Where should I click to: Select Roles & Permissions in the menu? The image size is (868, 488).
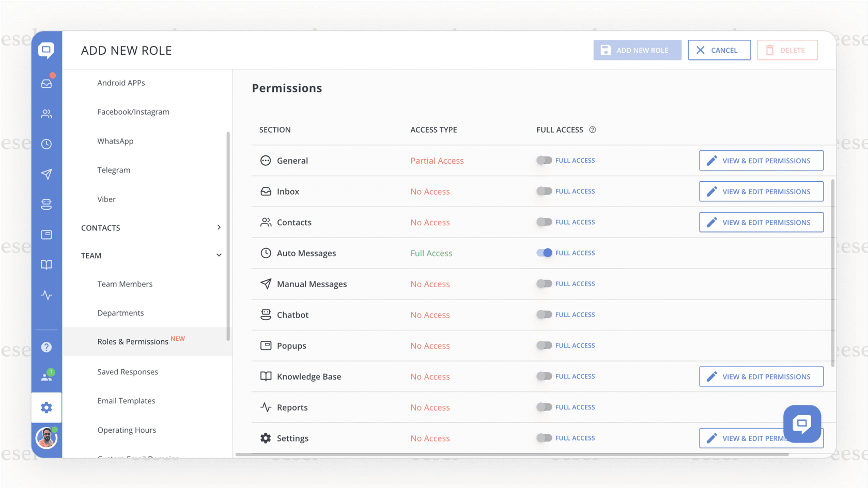[x=132, y=341]
